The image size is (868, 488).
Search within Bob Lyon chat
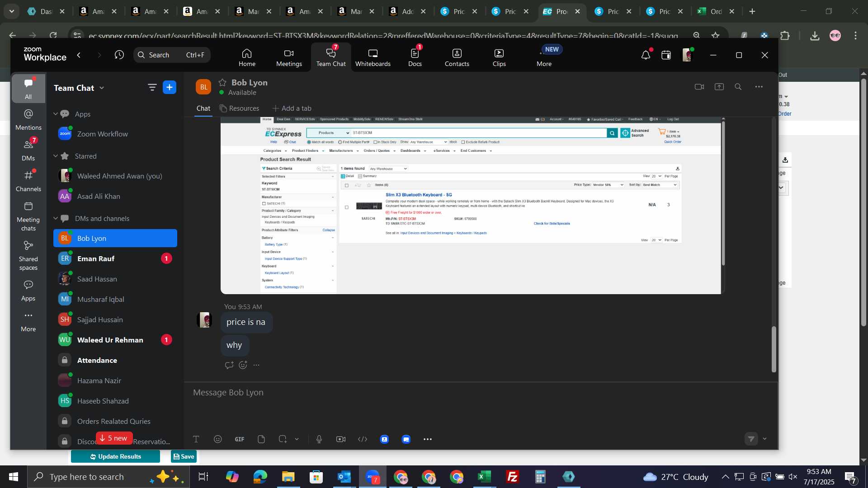(738, 87)
